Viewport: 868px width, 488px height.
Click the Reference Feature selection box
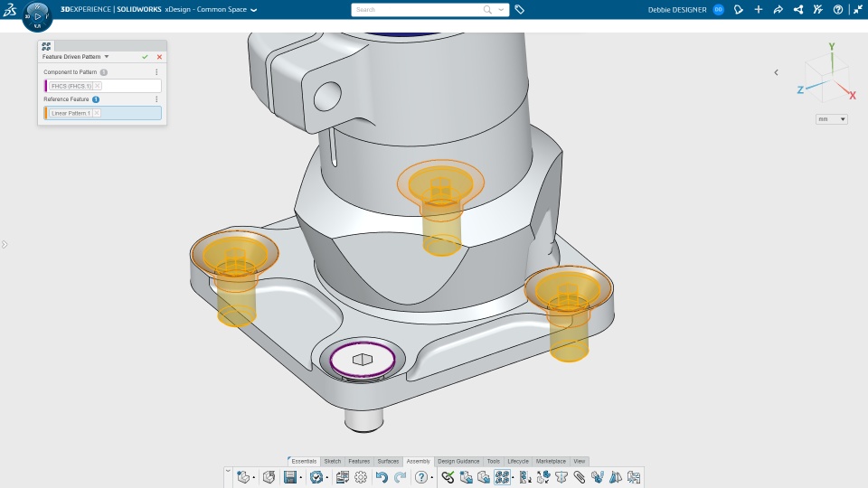coord(102,113)
